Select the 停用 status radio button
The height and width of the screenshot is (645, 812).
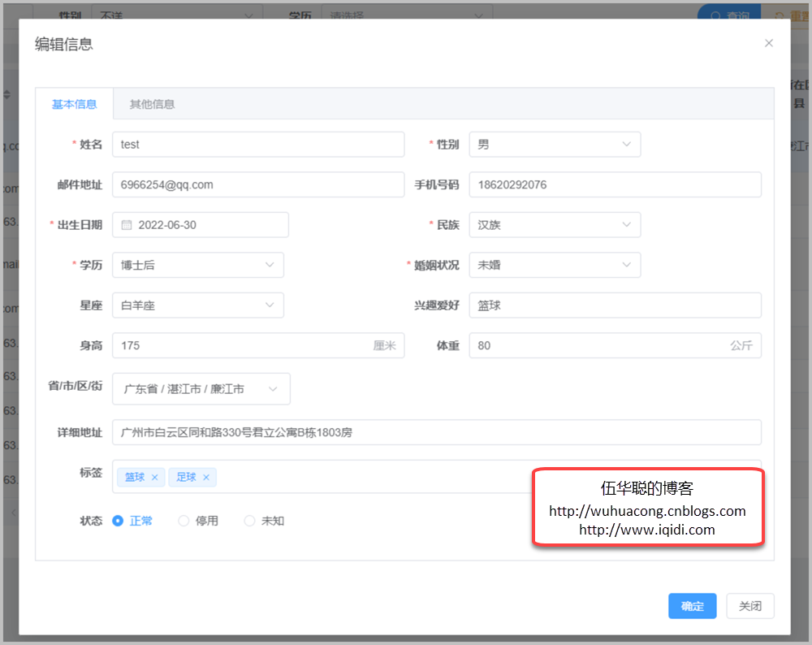tap(184, 521)
